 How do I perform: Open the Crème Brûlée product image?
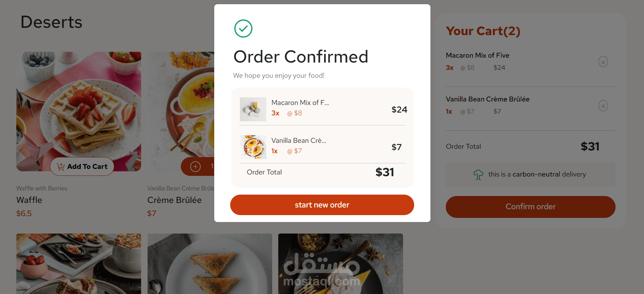click(x=181, y=104)
